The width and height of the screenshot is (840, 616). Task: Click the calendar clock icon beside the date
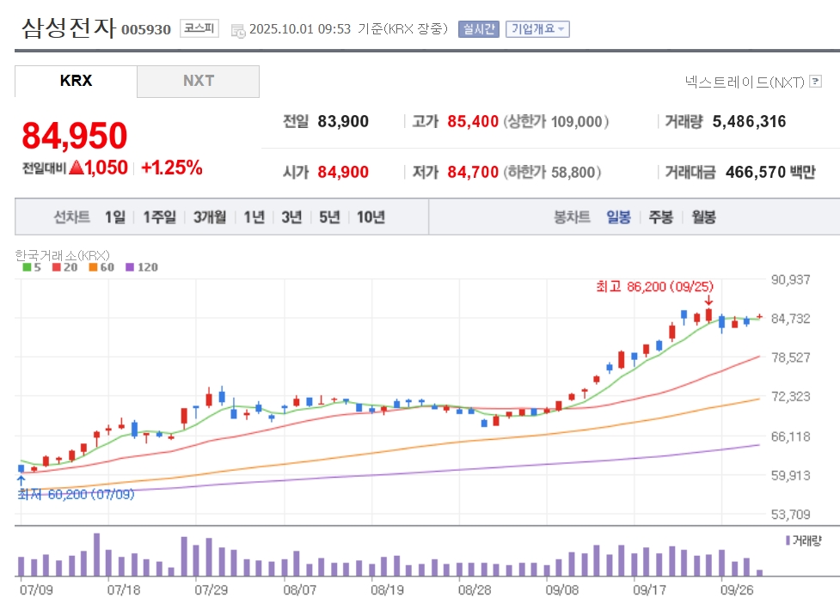click(x=238, y=30)
